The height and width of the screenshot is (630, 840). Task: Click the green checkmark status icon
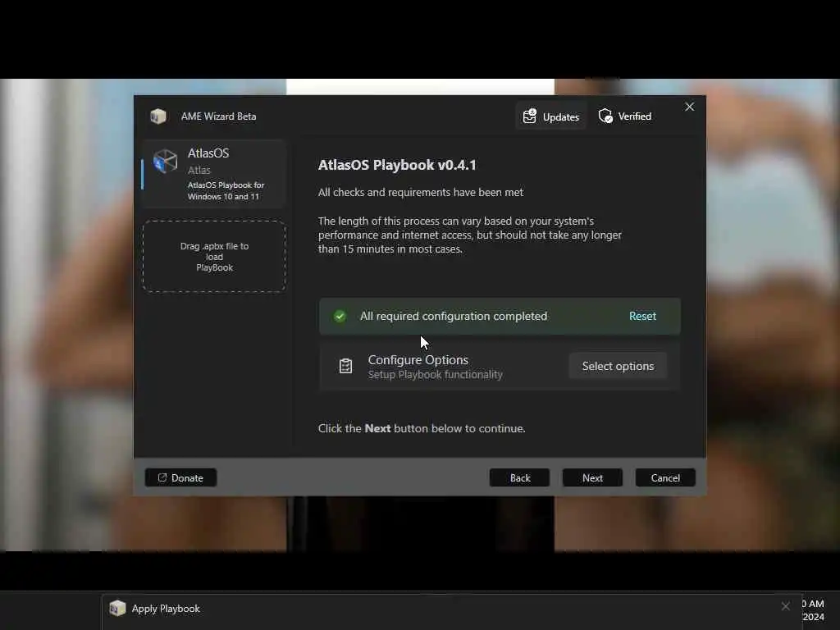(x=340, y=316)
